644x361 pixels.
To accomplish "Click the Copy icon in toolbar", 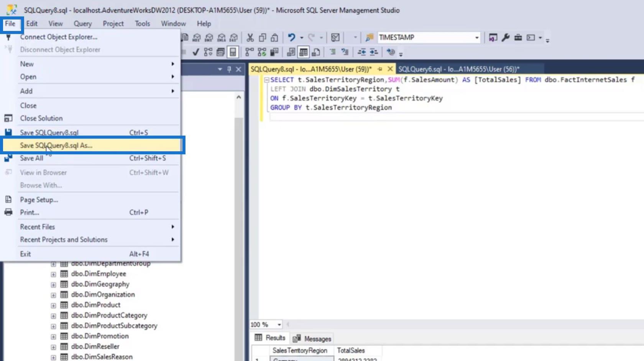I will [x=263, y=38].
